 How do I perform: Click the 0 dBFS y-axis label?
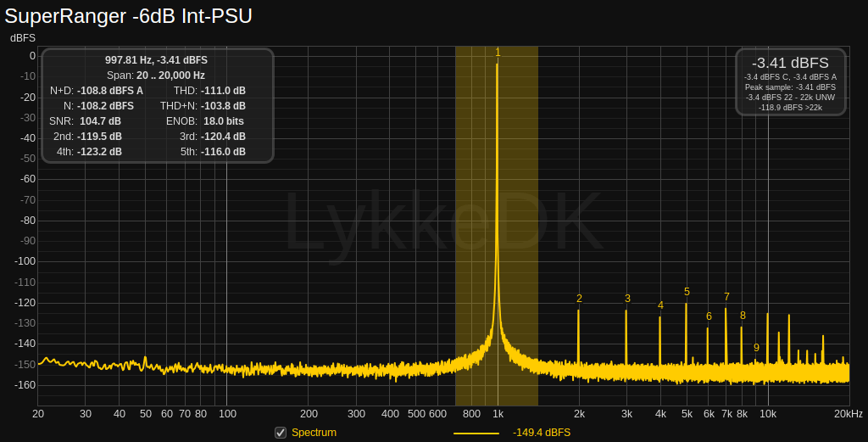[x=32, y=56]
